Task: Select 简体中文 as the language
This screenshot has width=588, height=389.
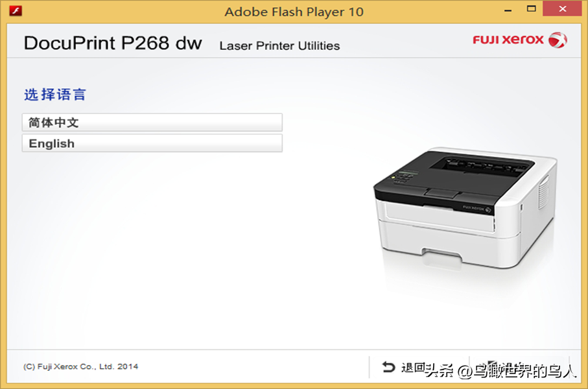Action: (152, 123)
